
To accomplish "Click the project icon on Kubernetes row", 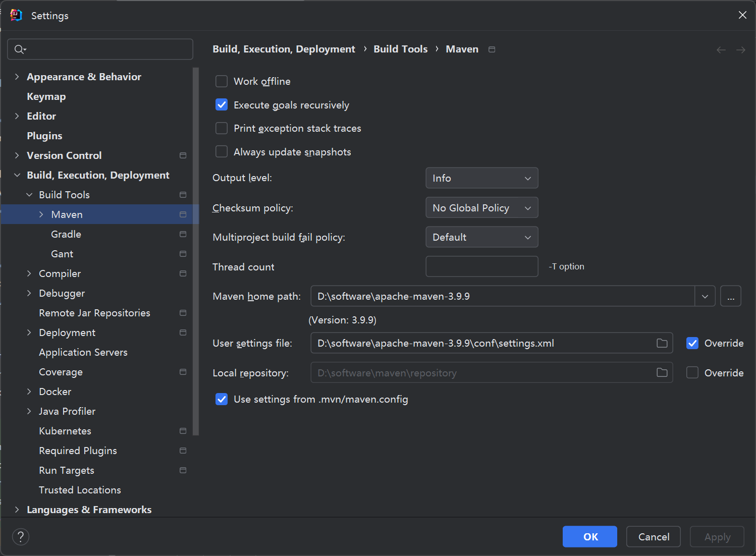I will [183, 431].
